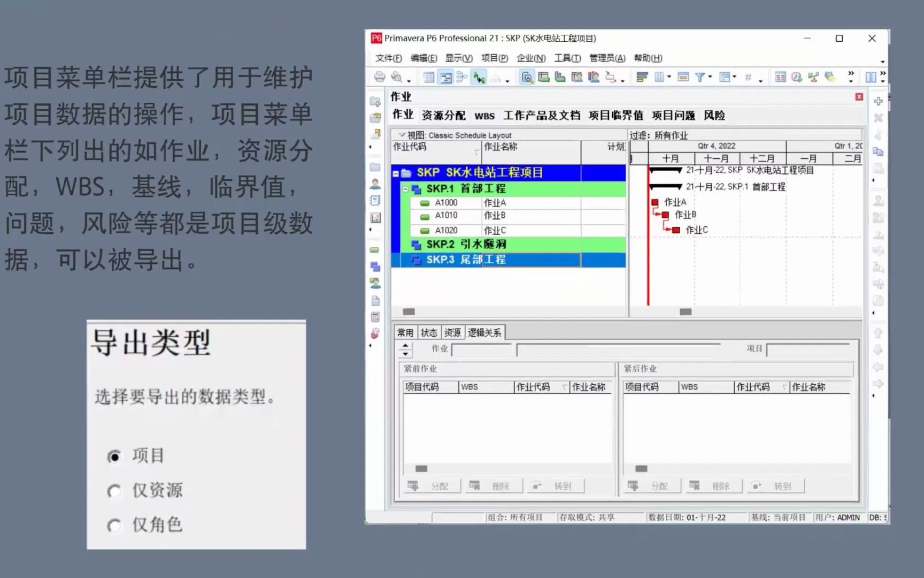Open the Filter funnel icon
Screen dimensions: 924x578
[700, 77]
